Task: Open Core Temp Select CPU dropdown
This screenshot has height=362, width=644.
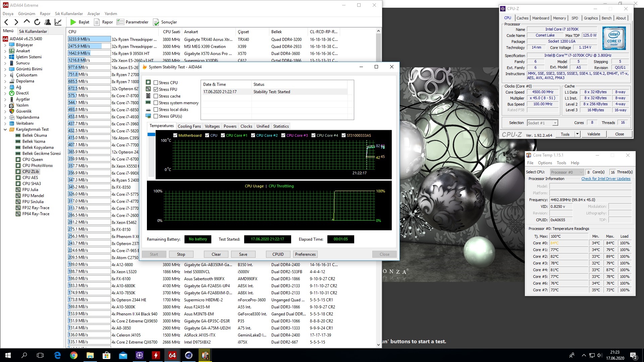Action: [567, 172]
